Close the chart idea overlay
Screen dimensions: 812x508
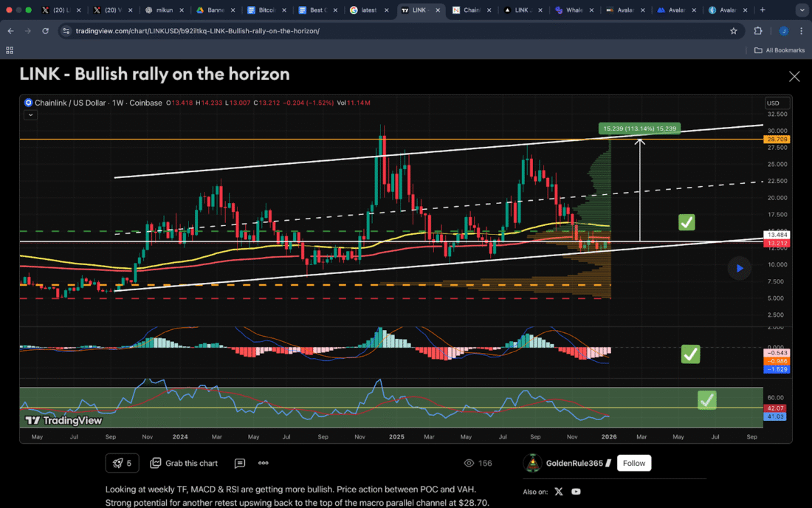pyautogui.click(x=794, y=77)
